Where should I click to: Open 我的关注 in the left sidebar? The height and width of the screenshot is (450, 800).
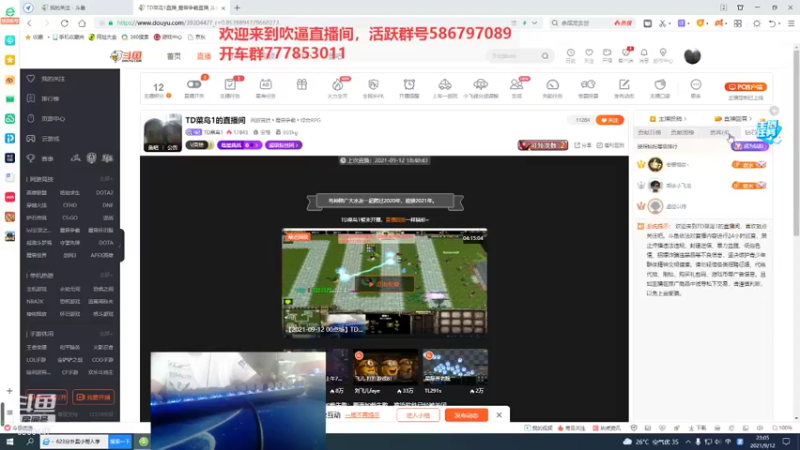[53, 79]
